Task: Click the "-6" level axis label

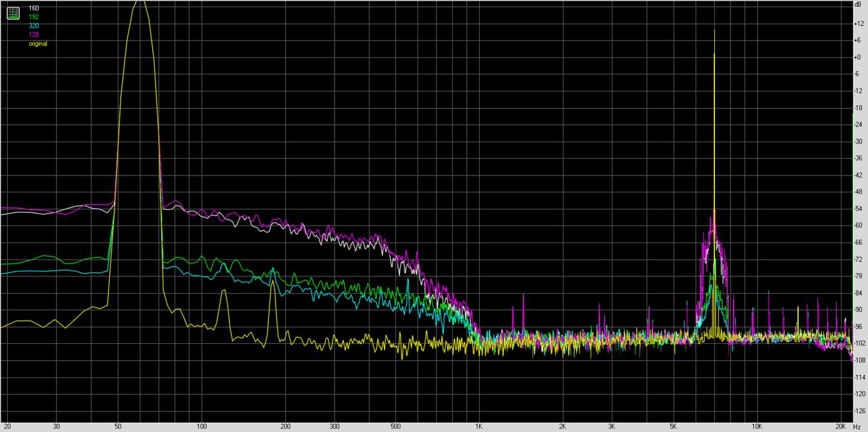Action: pos(857,74)
